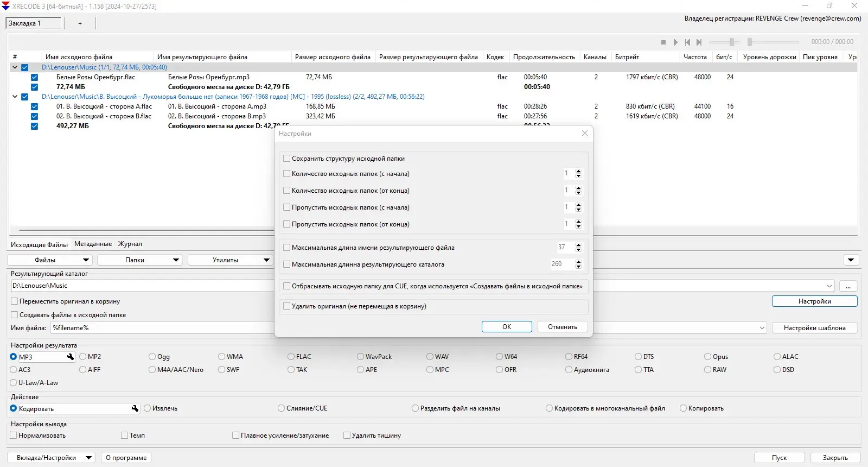This screenshot has height=467, width=868.
Task: Expand the file name pattern dropdown
Action: click(762, 328)
